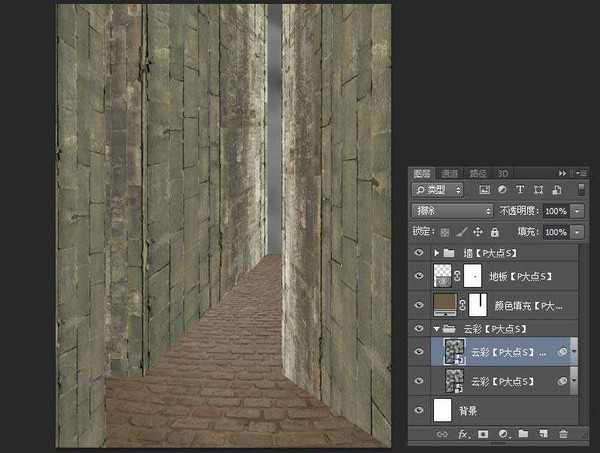
Task: Click the trash delete layer icon
Action: coord(563,434)
